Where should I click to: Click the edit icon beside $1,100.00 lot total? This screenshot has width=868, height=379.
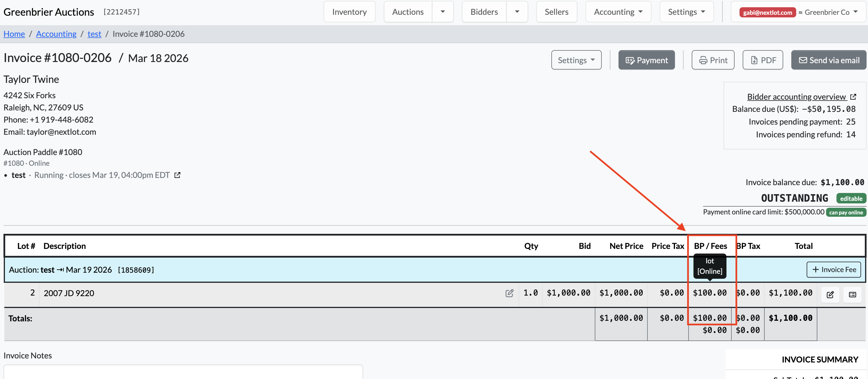tap(830, 294)
